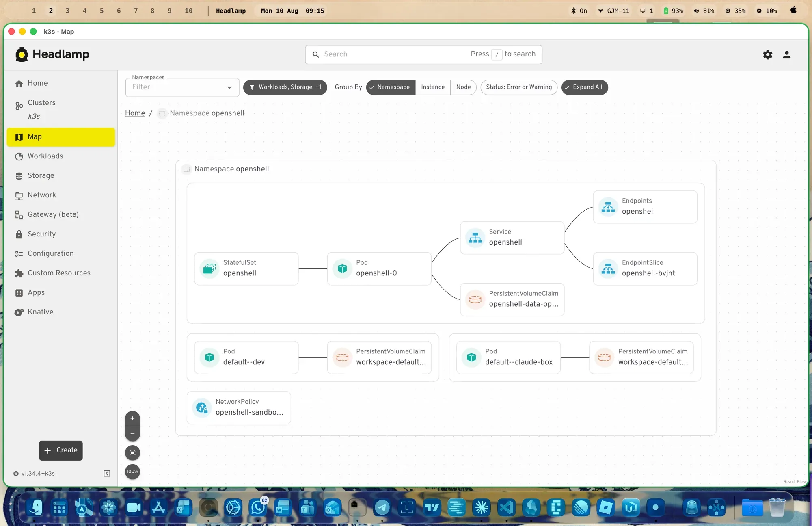The width and height of the screenshot is (812, 526).
Task: Toggle the Expand All chip
Action: point(585,87)
